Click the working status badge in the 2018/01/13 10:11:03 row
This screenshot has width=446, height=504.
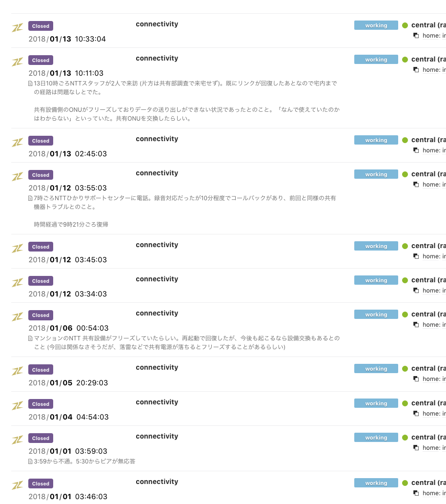click(x=376, y=60)
